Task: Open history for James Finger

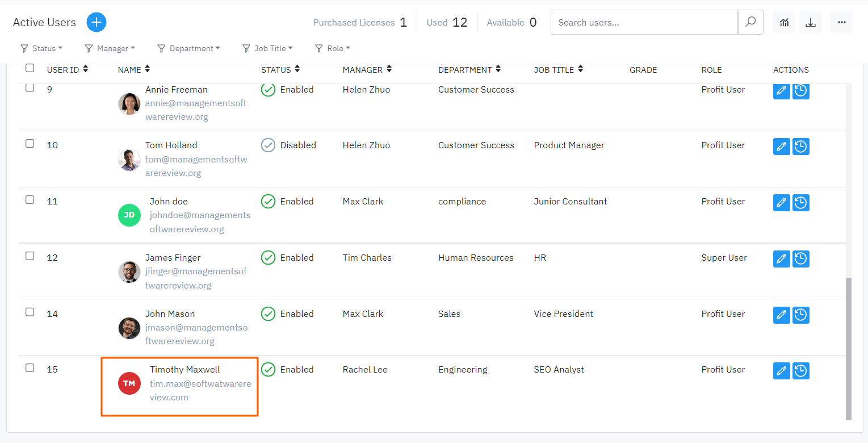Action: 800,259
